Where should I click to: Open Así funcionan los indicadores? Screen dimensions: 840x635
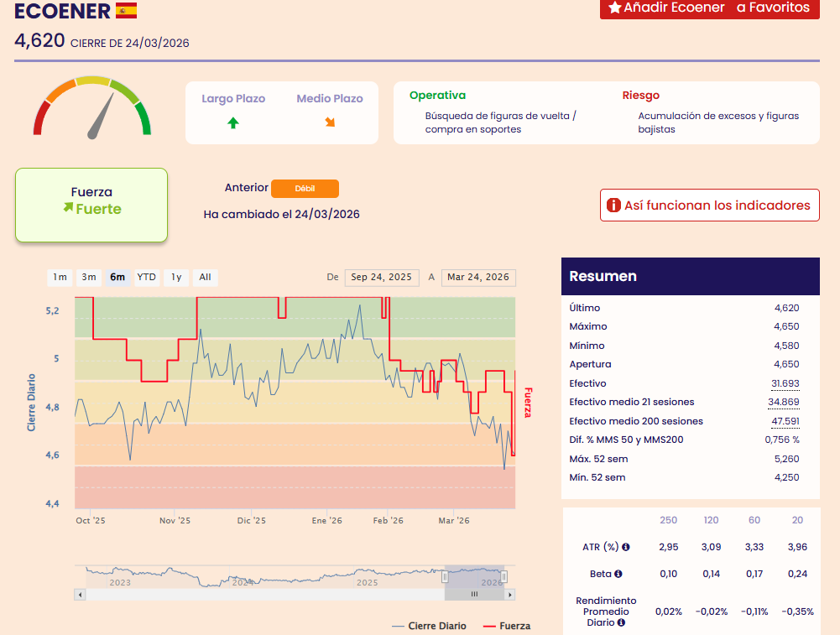[x=710, y=205]
